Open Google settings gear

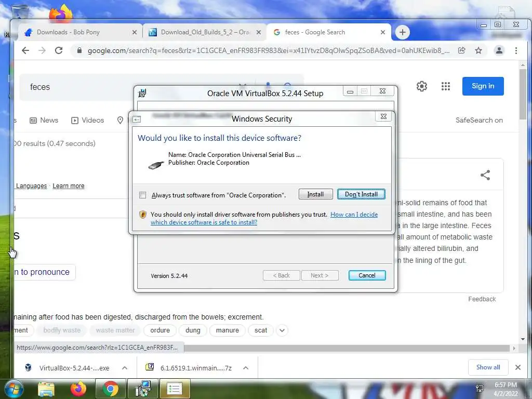click(422, 86)
